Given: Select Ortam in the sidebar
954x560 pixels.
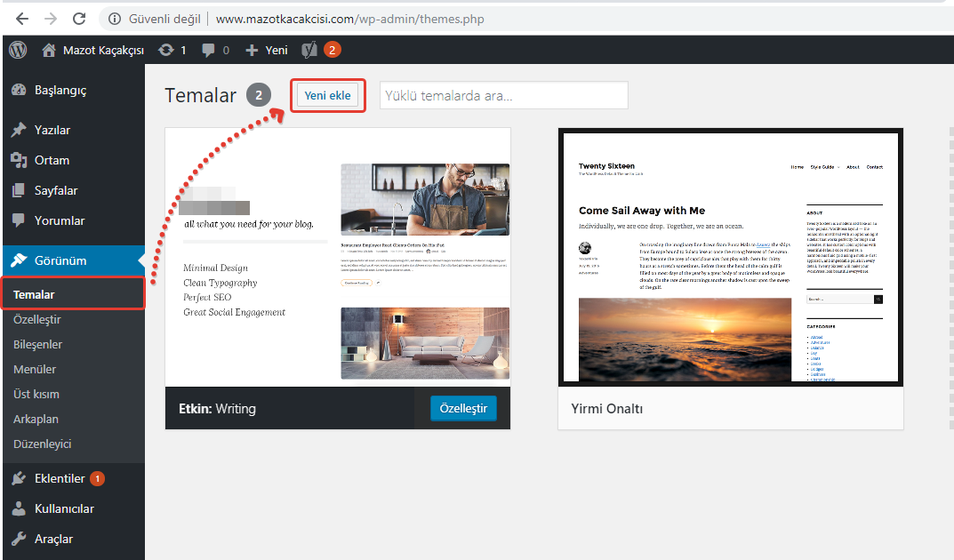Looking at the screenshot, I should [52, 160].
